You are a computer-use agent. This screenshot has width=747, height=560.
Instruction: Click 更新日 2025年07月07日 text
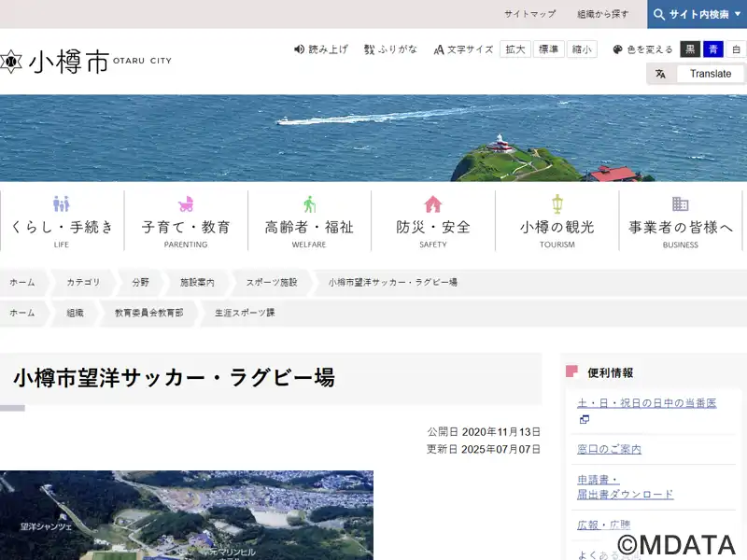click(483, 449)
